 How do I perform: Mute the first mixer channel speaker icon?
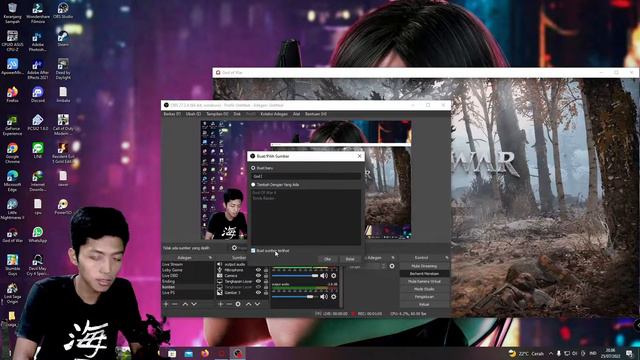(x=324, y=276)
